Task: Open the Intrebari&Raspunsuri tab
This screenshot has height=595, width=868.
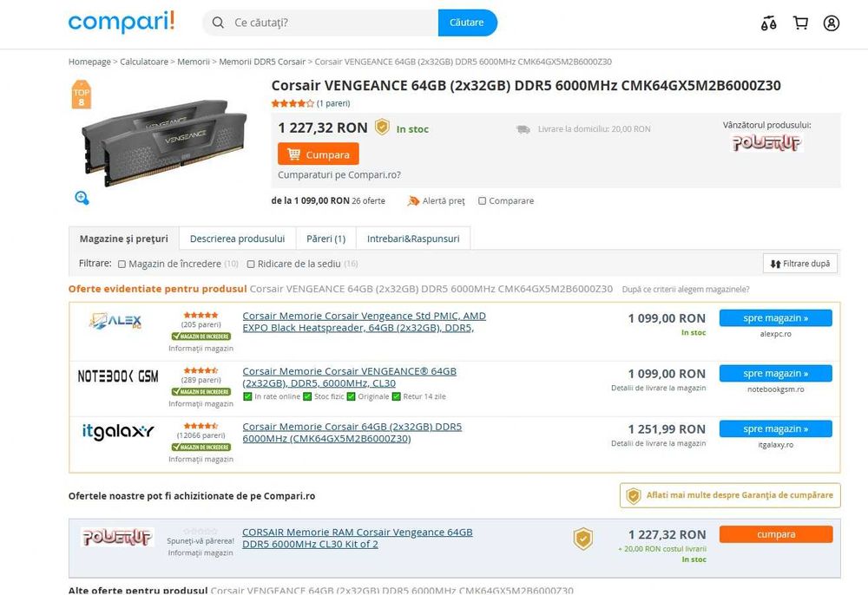Action: [x=413, y=239]
